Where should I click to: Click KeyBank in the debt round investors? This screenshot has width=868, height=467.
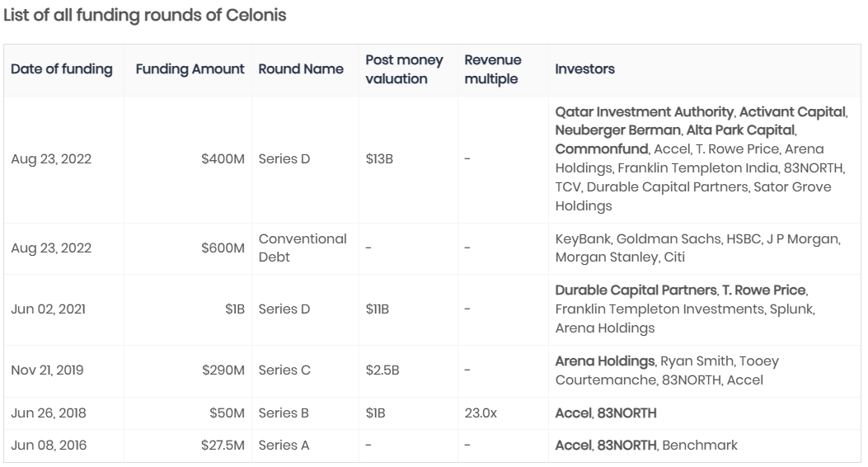coord(581,238)
